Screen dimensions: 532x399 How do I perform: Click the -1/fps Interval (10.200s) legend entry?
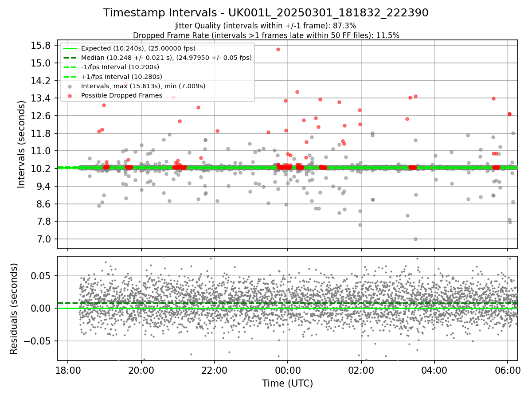[x=120, y=67]
